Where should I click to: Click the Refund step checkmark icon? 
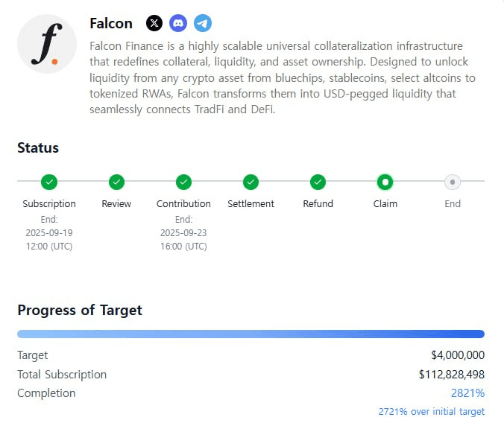click(318, 182)
